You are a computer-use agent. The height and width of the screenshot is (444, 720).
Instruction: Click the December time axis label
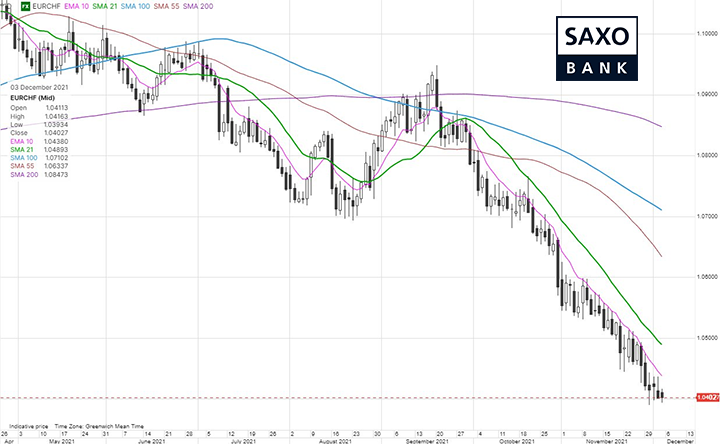pyautogui.click(x=680, y=441)
